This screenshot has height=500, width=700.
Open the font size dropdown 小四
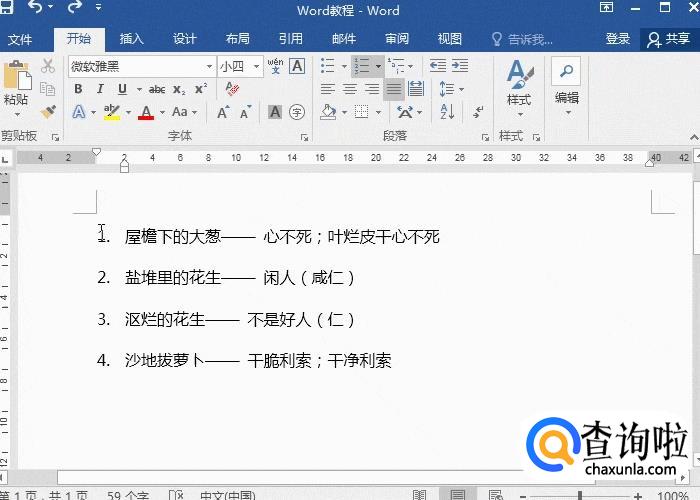pyautogui.click(x=256, y=67)
